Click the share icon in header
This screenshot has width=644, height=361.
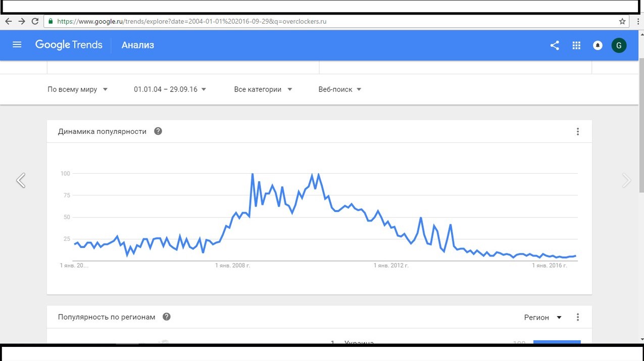555,45
